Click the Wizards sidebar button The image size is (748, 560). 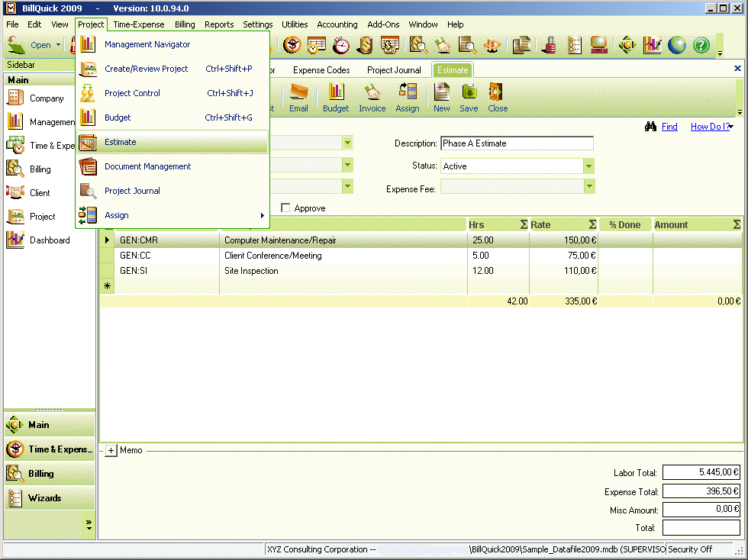click(50, 498)
